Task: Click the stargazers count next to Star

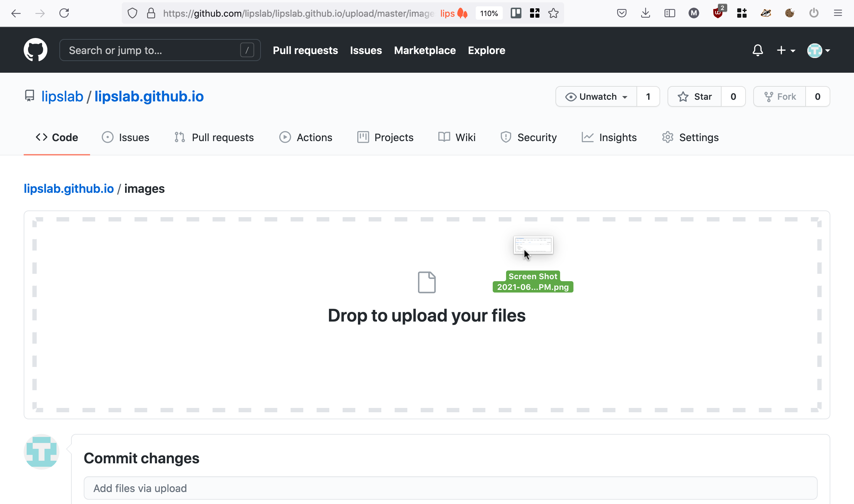Action: [733, 97]
